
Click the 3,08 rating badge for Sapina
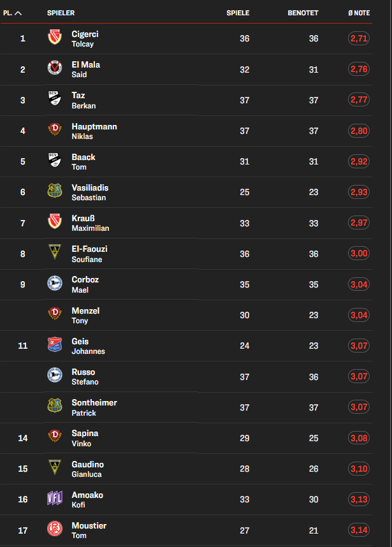(358, 438)
